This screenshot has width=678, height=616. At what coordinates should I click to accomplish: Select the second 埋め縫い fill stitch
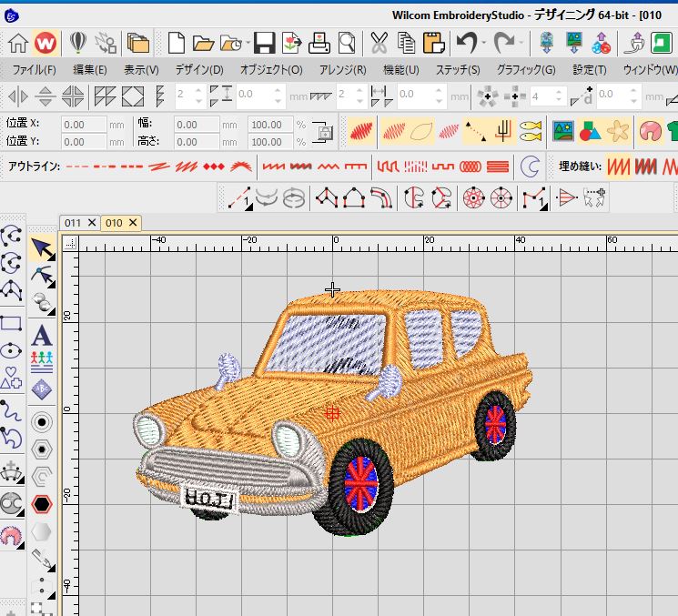click(645, 167)
